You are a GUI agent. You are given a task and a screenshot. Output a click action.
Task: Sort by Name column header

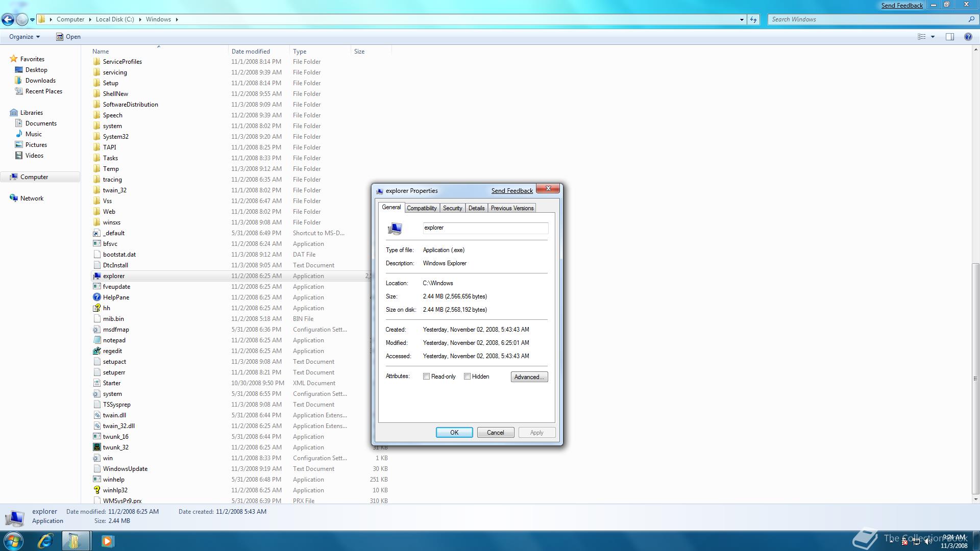pyautogui.click(x=159, y=52)
